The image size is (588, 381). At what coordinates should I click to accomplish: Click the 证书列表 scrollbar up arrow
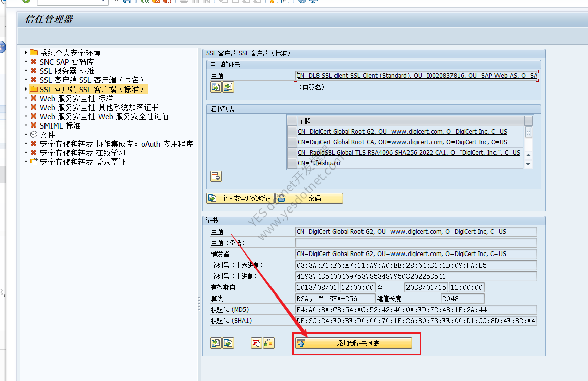pyautogui.click(x=528, y=155)
